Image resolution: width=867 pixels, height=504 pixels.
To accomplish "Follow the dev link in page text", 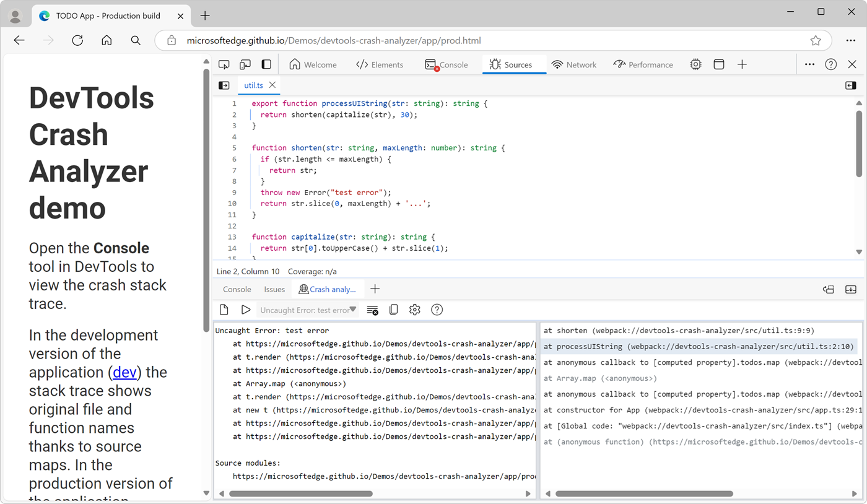I will [124, 372].
